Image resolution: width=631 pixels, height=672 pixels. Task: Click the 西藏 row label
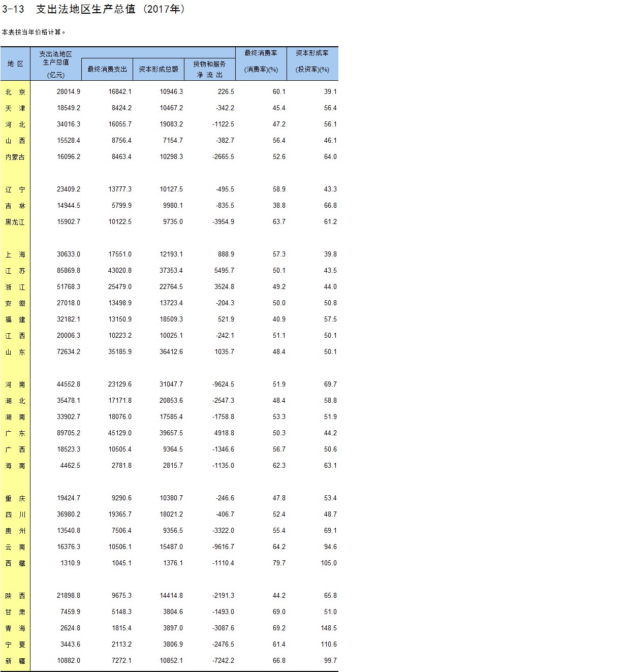click(x=15, y=563)
